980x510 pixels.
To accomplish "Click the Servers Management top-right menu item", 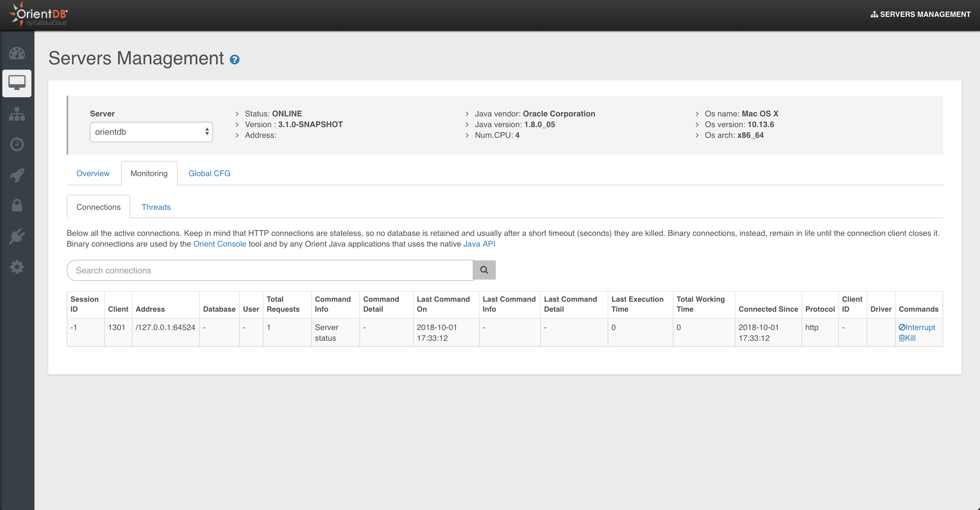I will pos(920,14).
